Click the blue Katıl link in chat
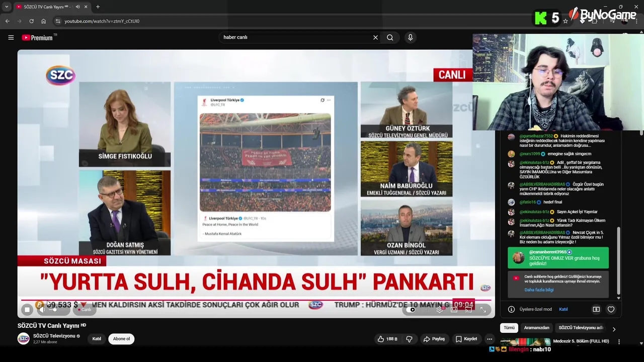644x362 pixels. click(x=563, y=309)
